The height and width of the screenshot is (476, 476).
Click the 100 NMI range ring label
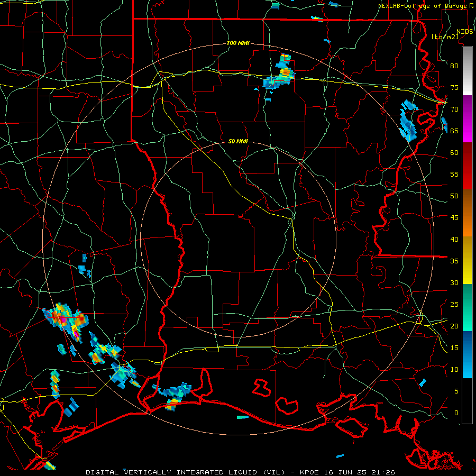(238, 43)
